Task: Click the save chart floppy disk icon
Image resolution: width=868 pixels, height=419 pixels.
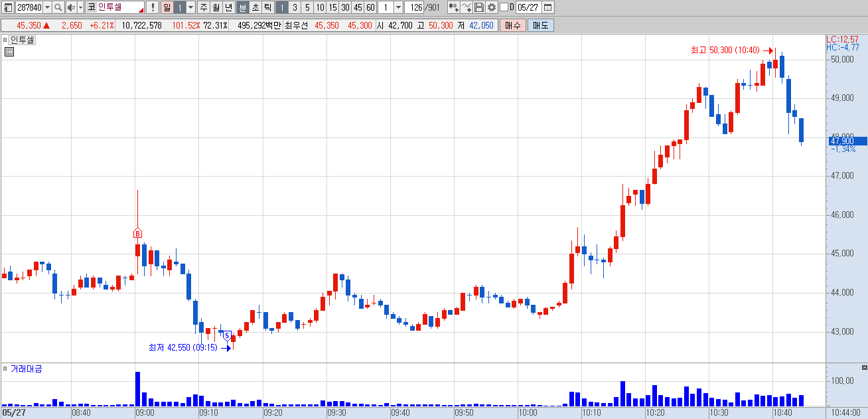Action: [x=478, y=7]
